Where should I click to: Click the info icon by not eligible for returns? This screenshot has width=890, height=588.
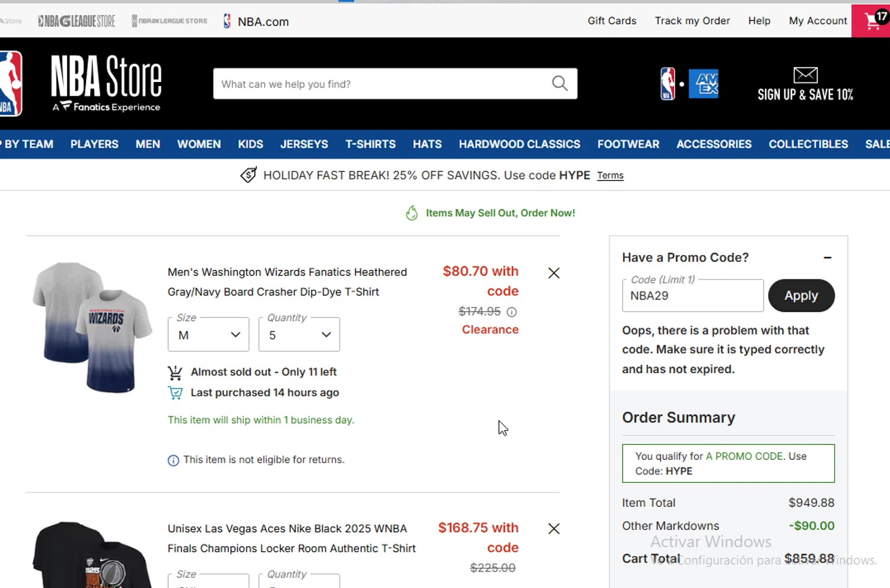point(173,460)
